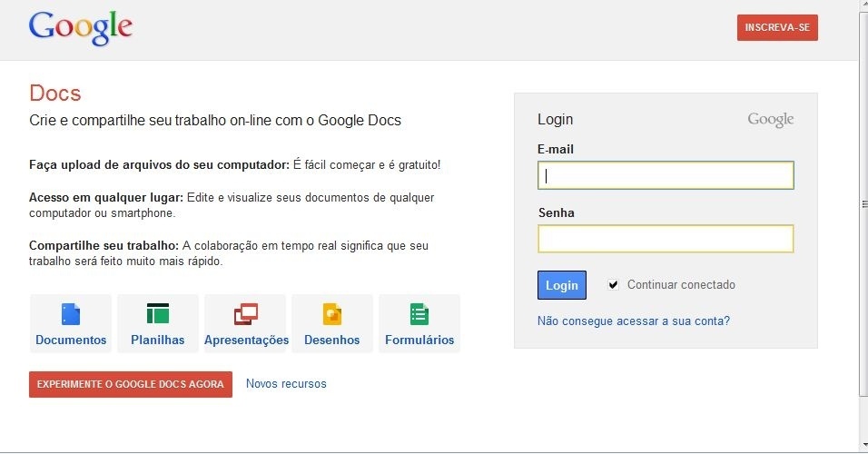Click the Login heading in sign-in box
The width and height of the screenshot is (868, 454).
556,120
